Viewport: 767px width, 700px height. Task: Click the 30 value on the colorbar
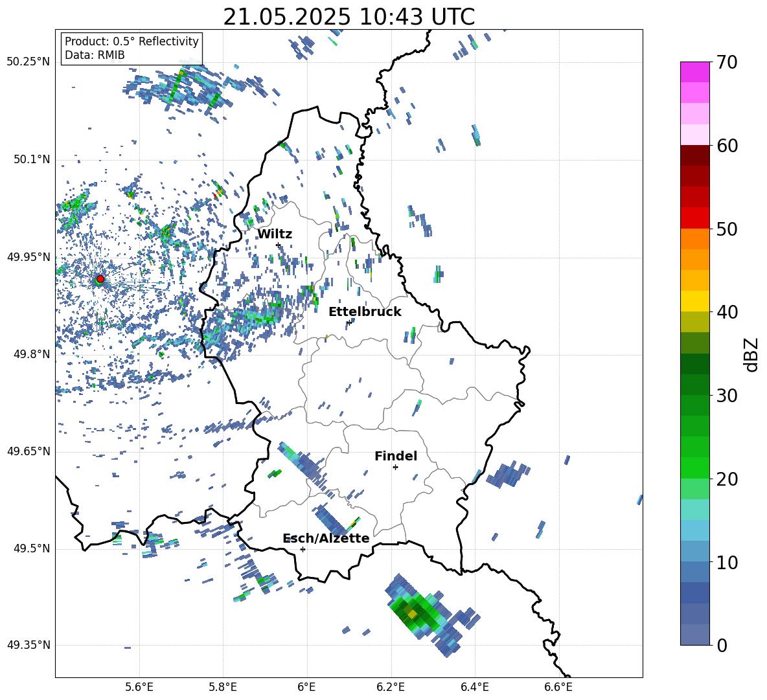[727, 395]
